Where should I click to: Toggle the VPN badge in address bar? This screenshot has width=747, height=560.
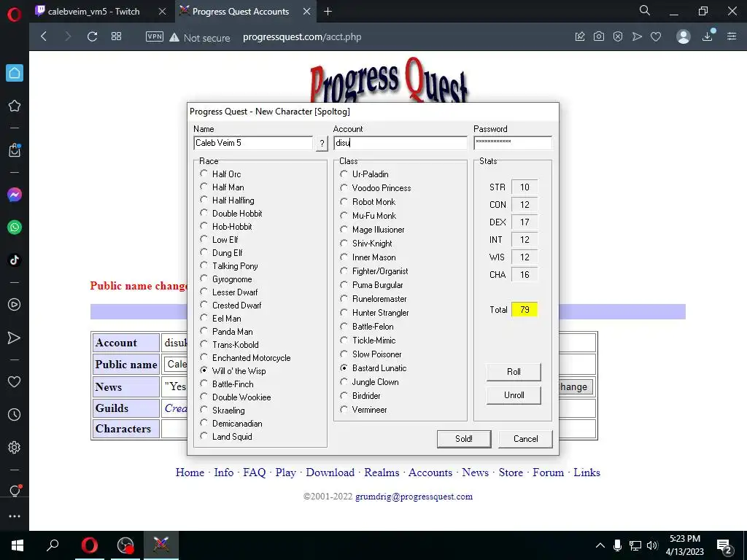[155, 36]
